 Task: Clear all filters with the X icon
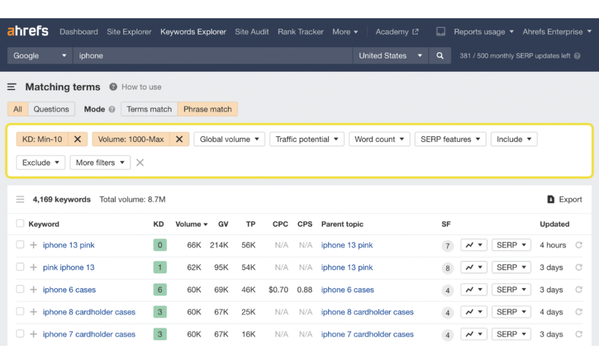click(x=140, y=162)
